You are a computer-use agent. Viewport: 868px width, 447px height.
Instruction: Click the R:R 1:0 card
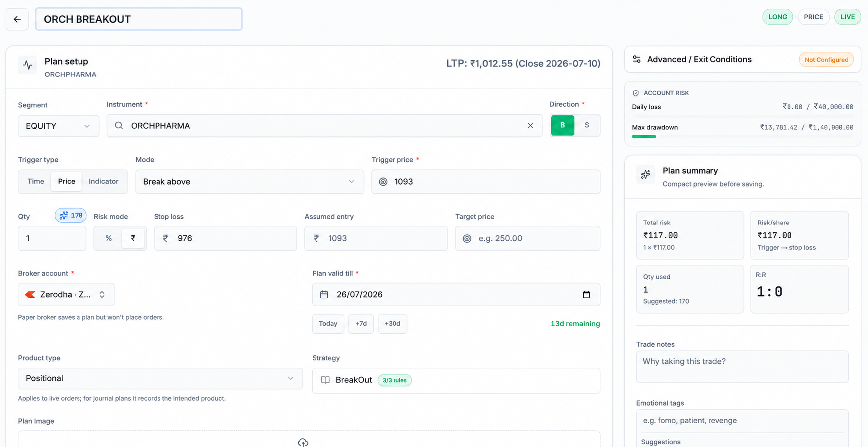tap(799, 289)
